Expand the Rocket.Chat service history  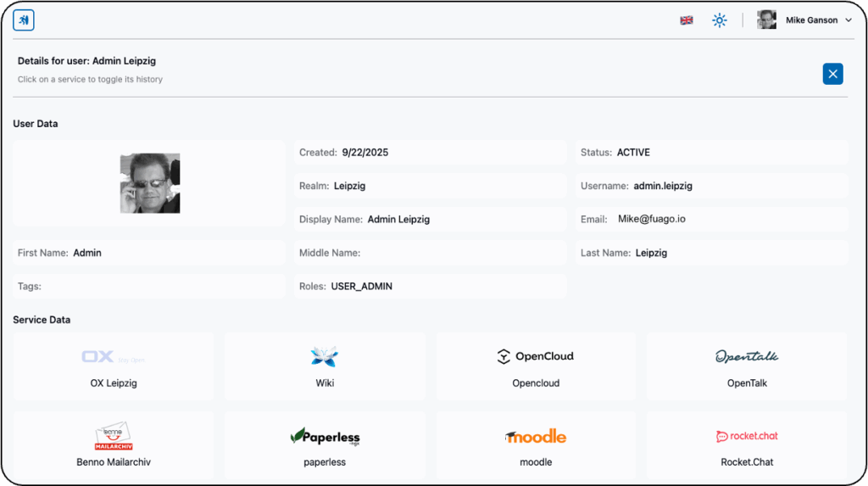tap(746, 445)
